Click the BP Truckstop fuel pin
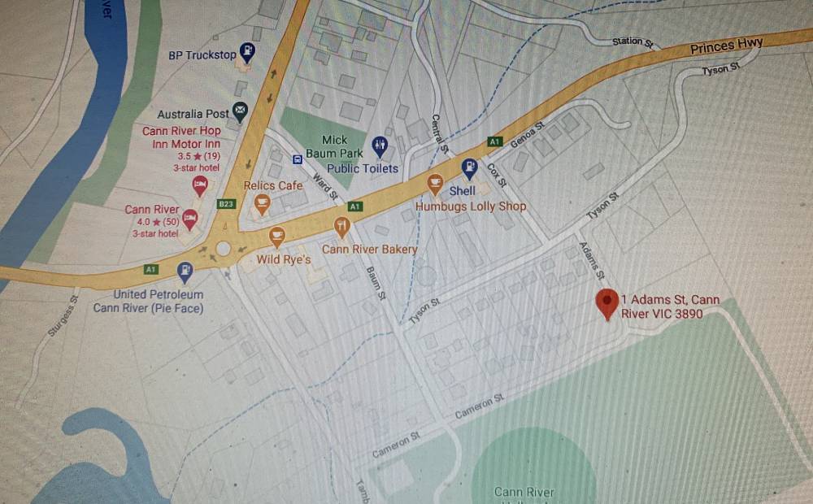 (x=247, y=52)
